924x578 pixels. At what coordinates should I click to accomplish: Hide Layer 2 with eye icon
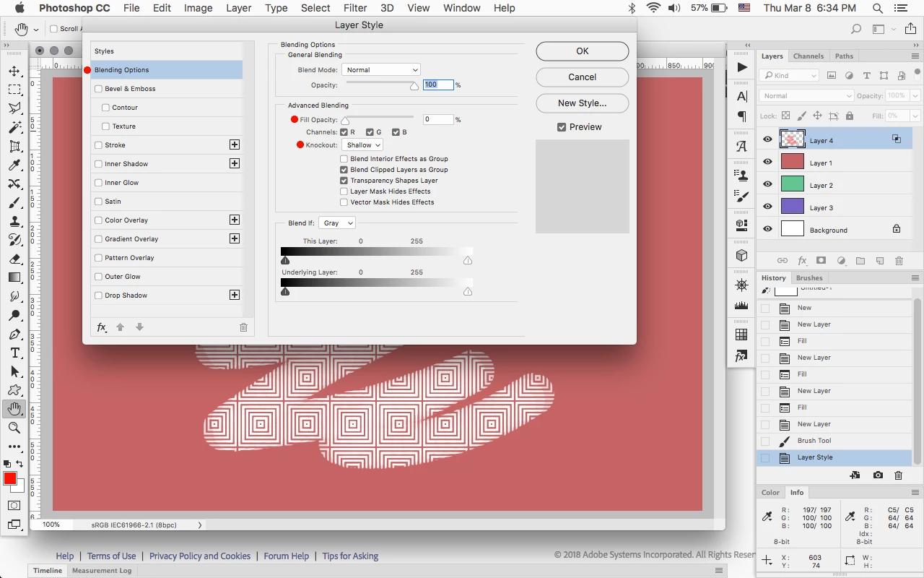pyautogui.click(x=767, y=185)
